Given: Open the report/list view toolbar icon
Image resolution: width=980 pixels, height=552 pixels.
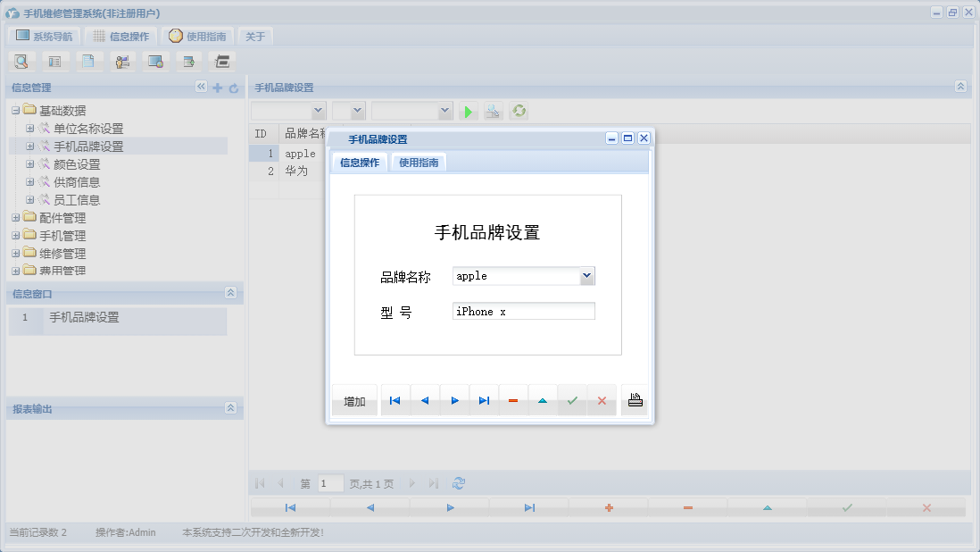Looking at the screenshot, I should [x=54, y=61].
